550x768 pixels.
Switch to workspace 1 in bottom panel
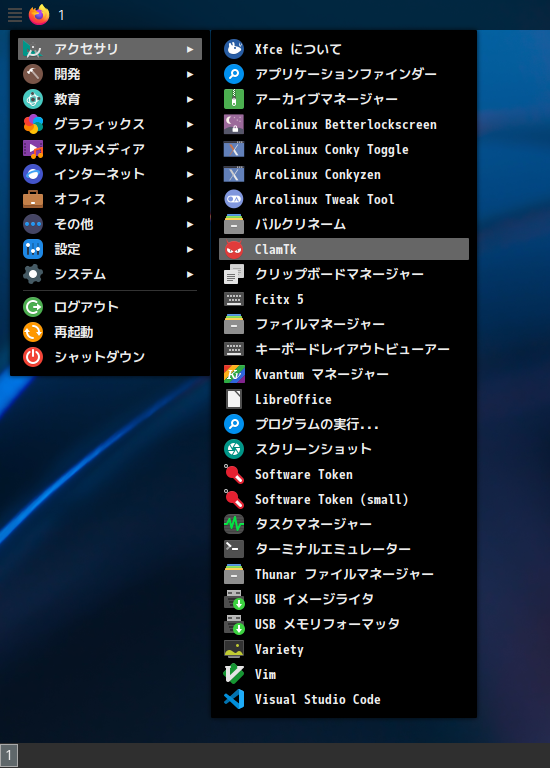[x=9, y=755]
